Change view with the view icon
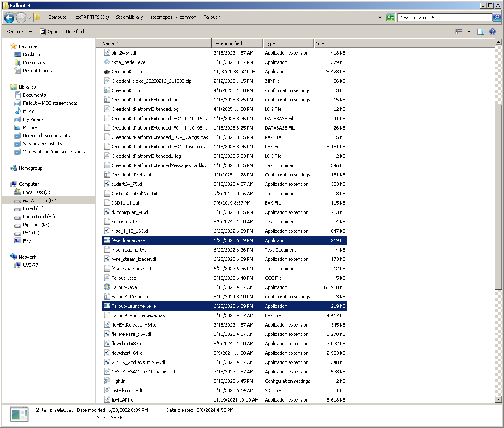The width and height of the screenshot is (504, 428). click(x=459, y=32)
